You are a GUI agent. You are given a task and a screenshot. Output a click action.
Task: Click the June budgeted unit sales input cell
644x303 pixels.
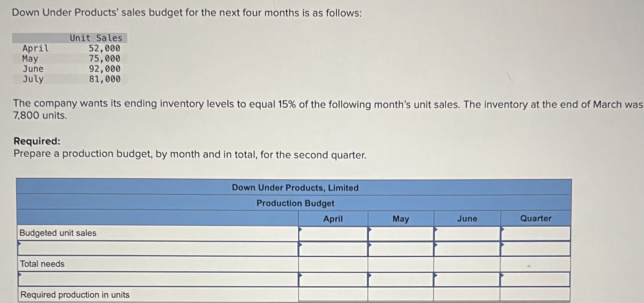click(x=467, y=233)
